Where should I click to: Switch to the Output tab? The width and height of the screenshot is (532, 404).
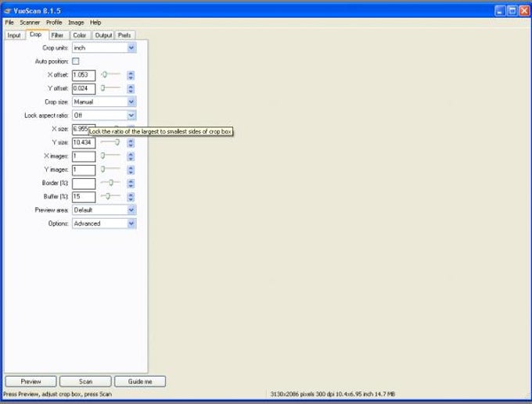pyautogui.click(x=103, y=35)
